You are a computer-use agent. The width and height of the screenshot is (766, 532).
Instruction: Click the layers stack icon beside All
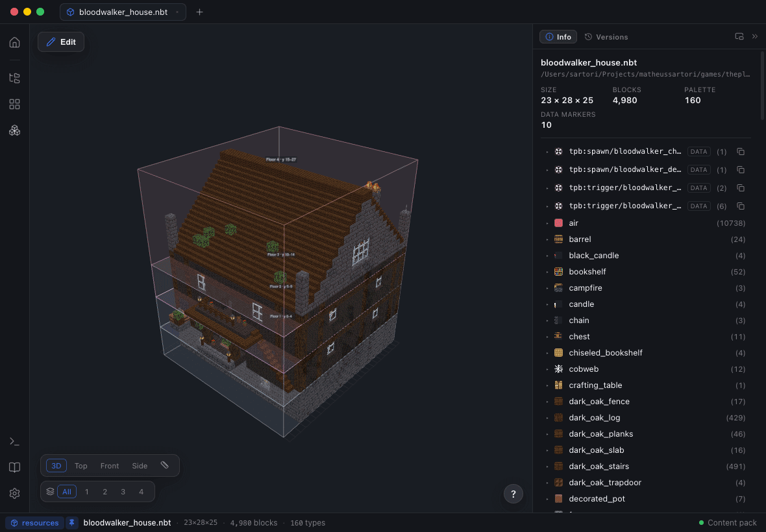pyautogui.click(x=51, y=492)
